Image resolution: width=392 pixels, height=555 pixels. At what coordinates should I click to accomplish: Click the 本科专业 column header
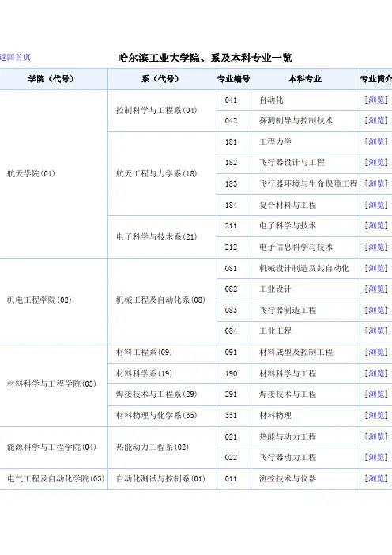coord(305,79)
